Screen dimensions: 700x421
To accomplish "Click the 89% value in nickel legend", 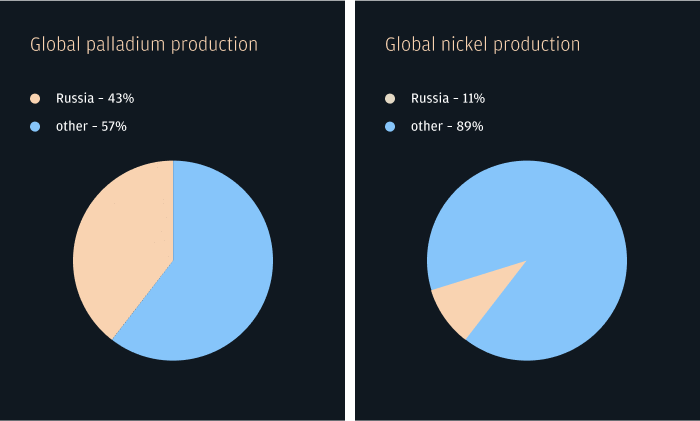I will click(470, 127).
